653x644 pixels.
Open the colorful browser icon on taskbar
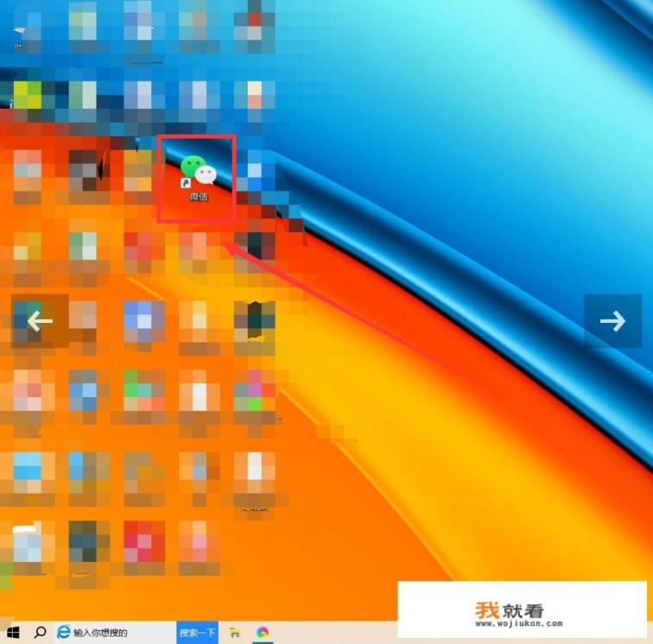(x=263, y=633)
